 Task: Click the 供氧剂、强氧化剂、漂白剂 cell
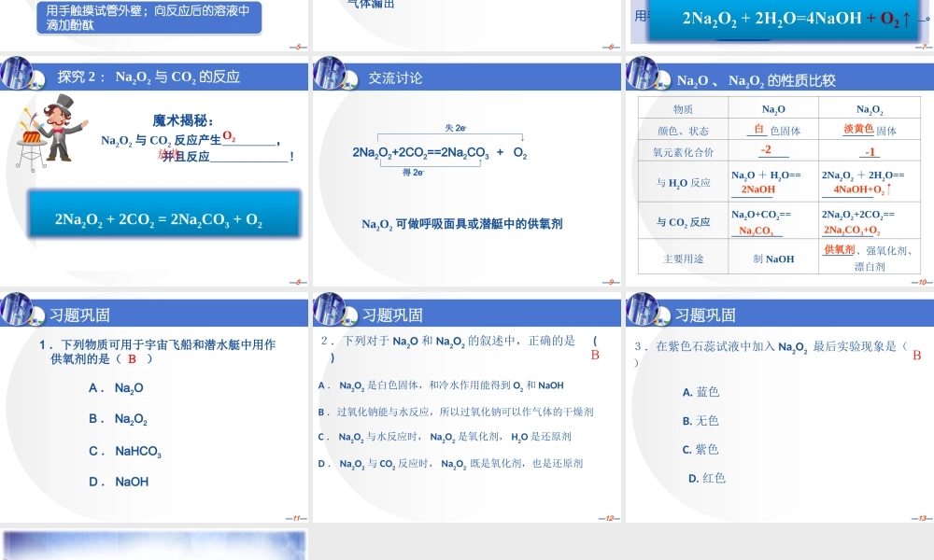(x=870, y=258)
